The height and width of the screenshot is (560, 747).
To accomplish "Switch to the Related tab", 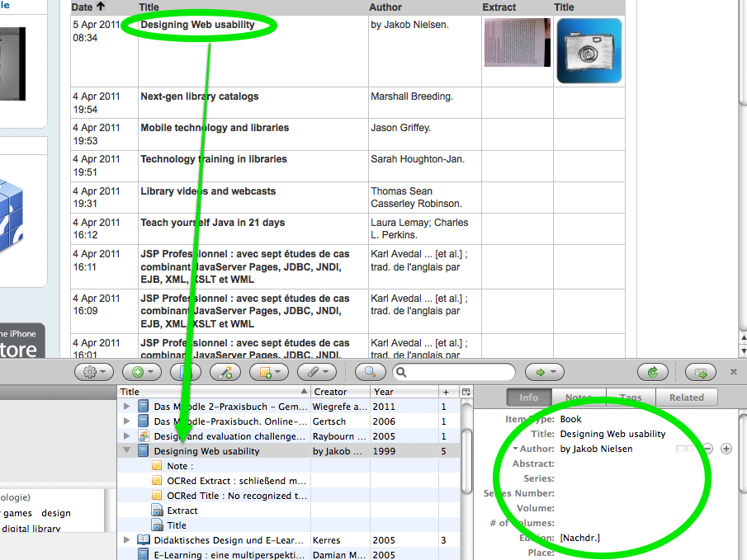I will [686, 398].
